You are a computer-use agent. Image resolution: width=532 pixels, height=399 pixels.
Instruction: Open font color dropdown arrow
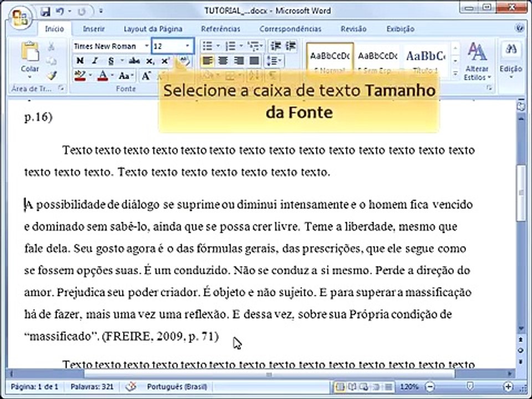[x=112, y=76]
